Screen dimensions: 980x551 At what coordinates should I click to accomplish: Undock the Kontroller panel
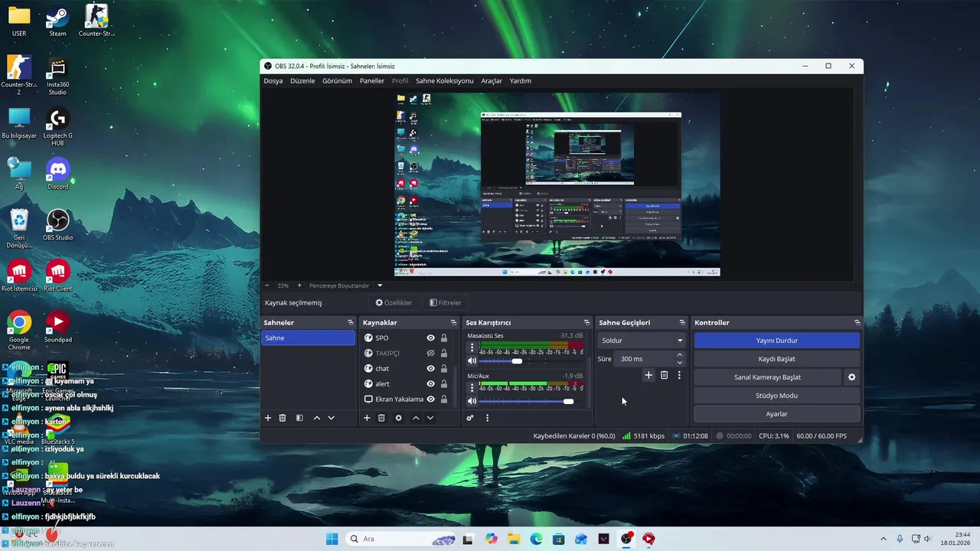pyautogui.click(x=857, y=323)
